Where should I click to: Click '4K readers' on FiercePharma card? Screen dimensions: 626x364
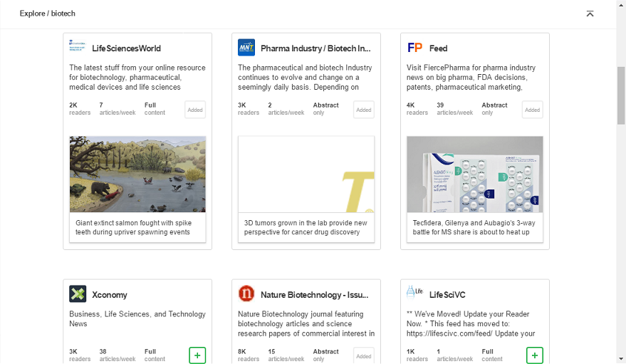[417, 108]
